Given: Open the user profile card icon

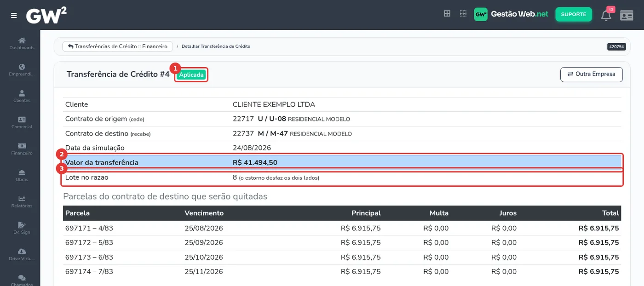Looking at the screenshot, I should (627, 15).
